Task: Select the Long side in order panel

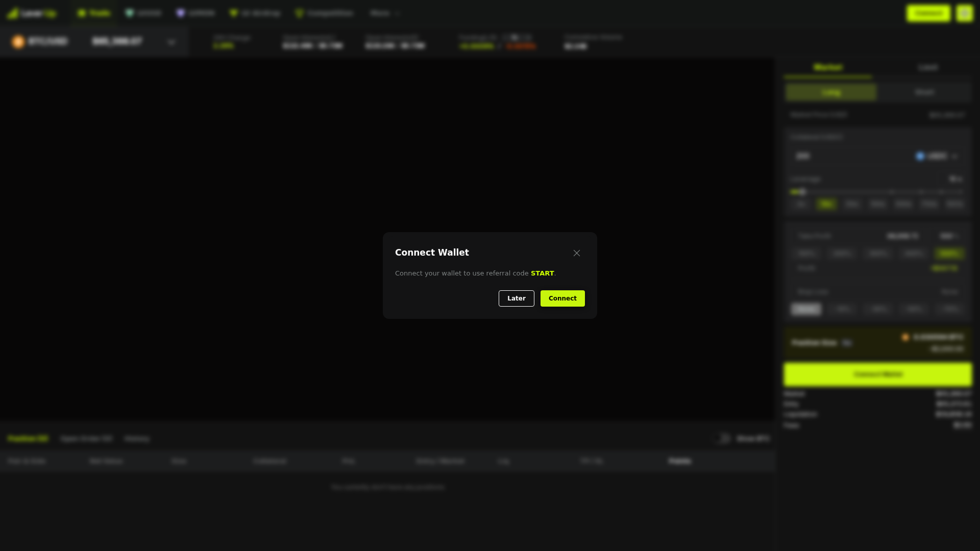Action: click(x=831, y=92)
